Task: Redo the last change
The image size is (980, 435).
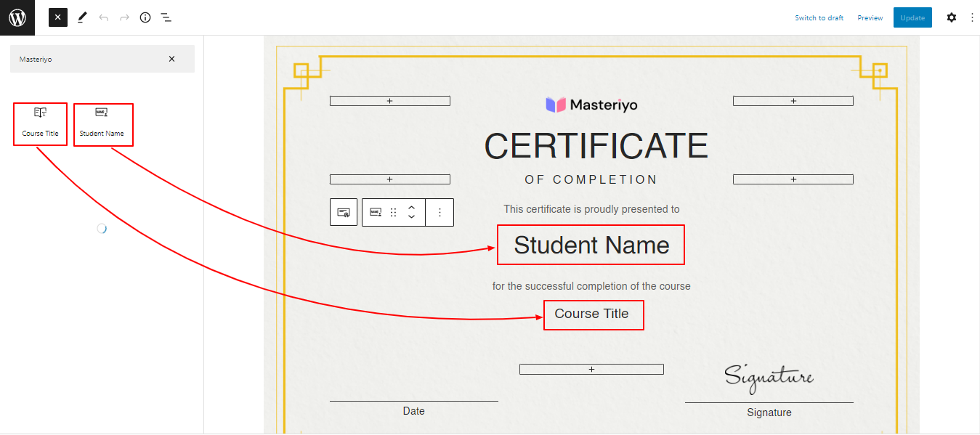Action: click(x=124, y=17)
